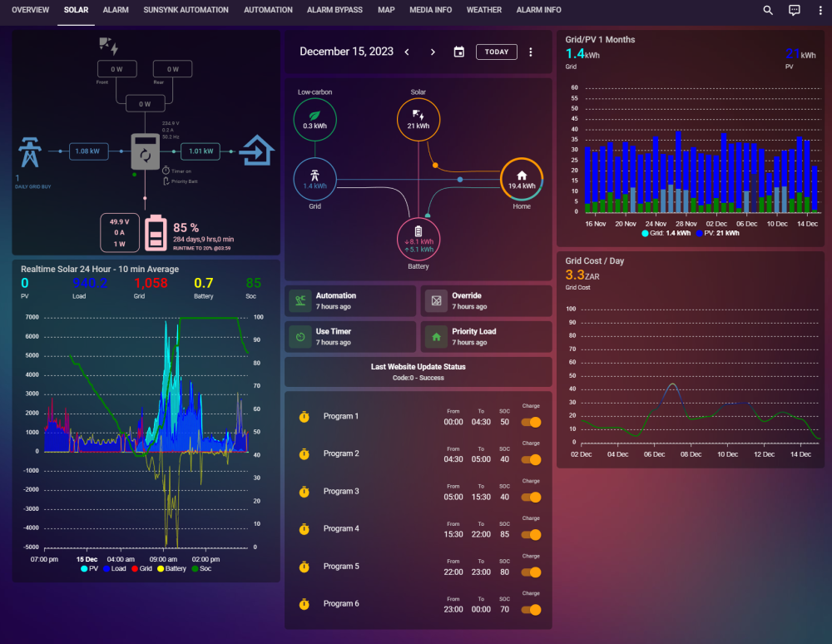This screenshot has width=832, height=644.
Task: Switch to the Sunsynk Automation tab
Action: (186, 9)
